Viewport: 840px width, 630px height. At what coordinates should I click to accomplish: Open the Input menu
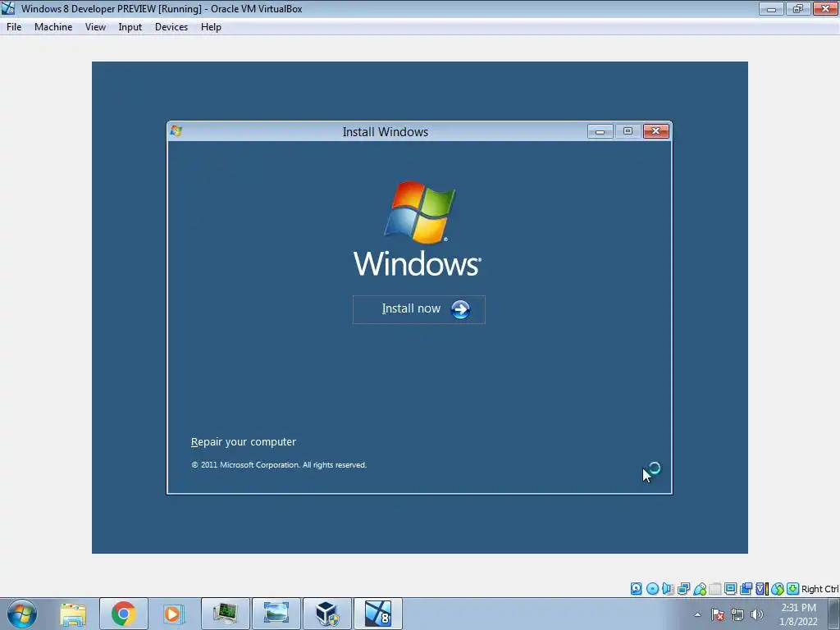click(x=130, y=27)
